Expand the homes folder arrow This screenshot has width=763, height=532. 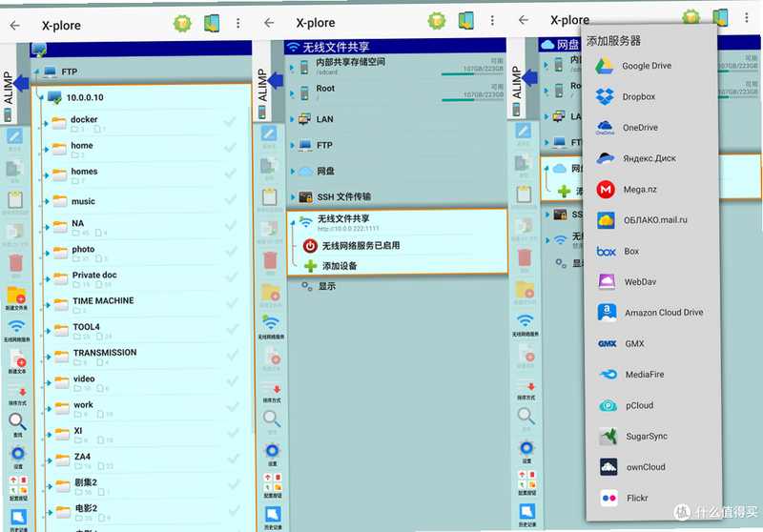tap(47, 175)
